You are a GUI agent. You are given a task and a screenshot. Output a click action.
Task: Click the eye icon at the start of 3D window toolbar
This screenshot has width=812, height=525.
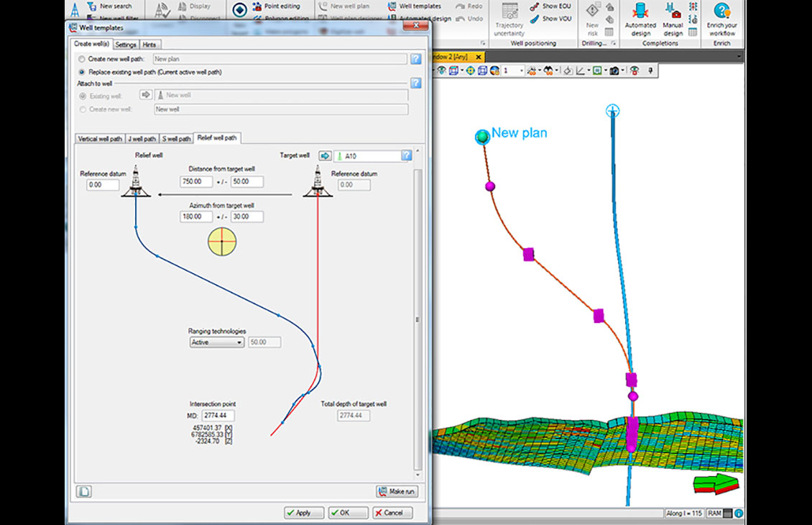click(442, 70)
